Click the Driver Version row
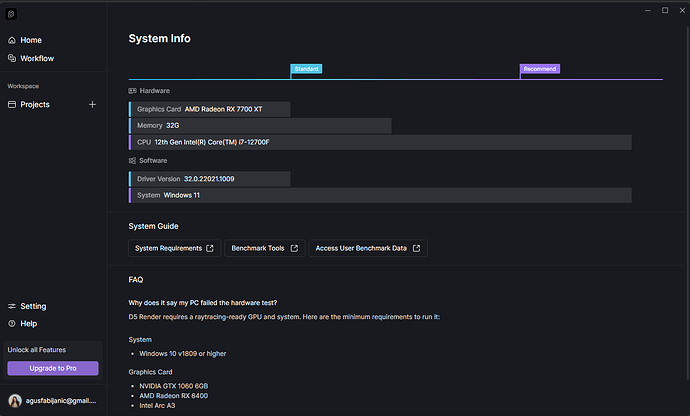This screenshot has height=416, width=690. 210,178
